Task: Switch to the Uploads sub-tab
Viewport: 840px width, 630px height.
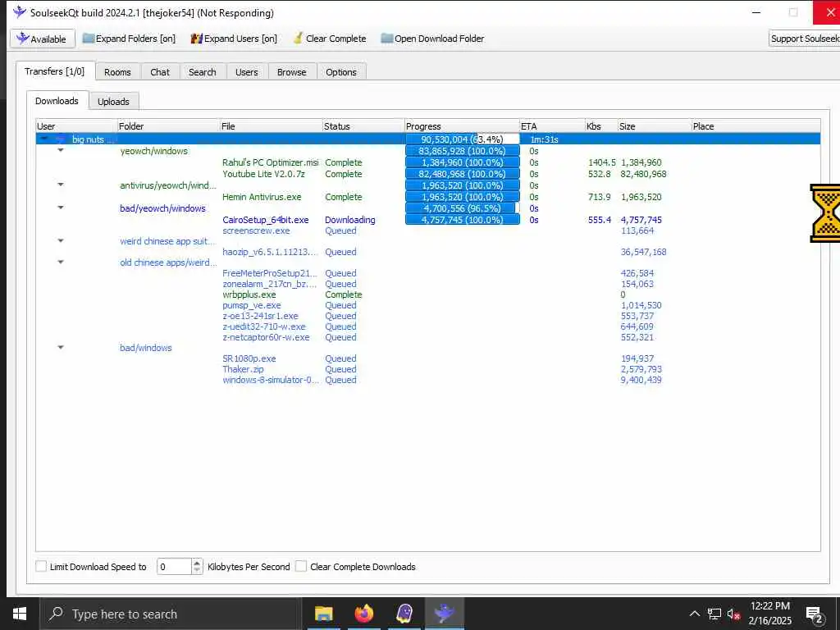Action: 113,101
